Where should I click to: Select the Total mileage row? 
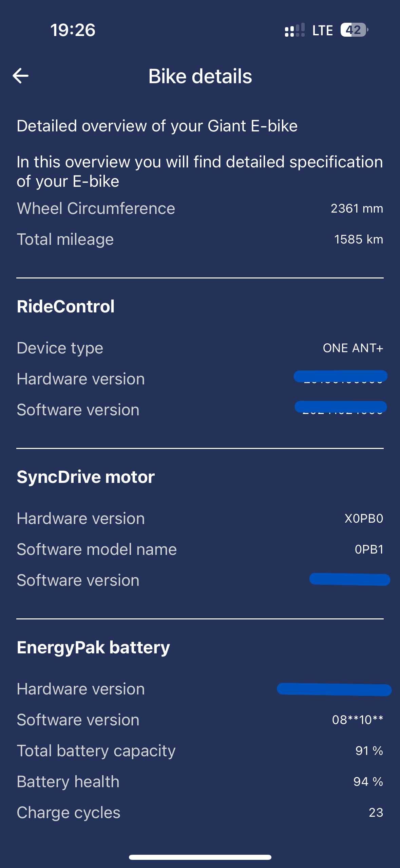click(x=200, y=239)
